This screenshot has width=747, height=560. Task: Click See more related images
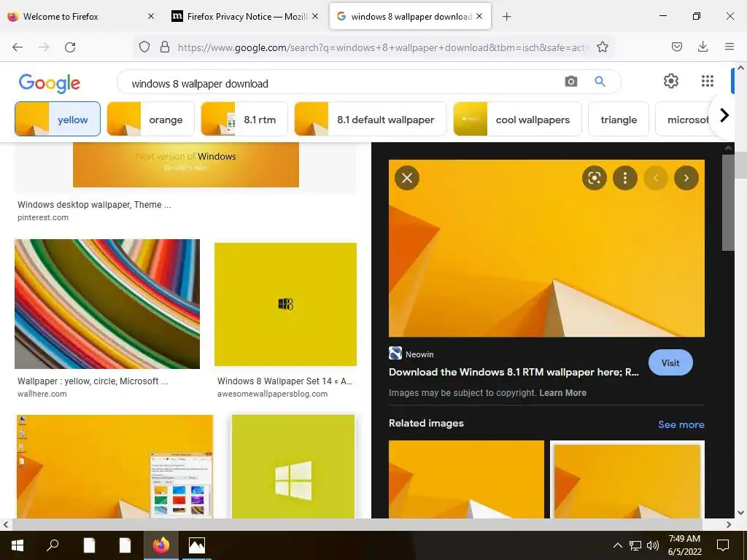point(681,424)
